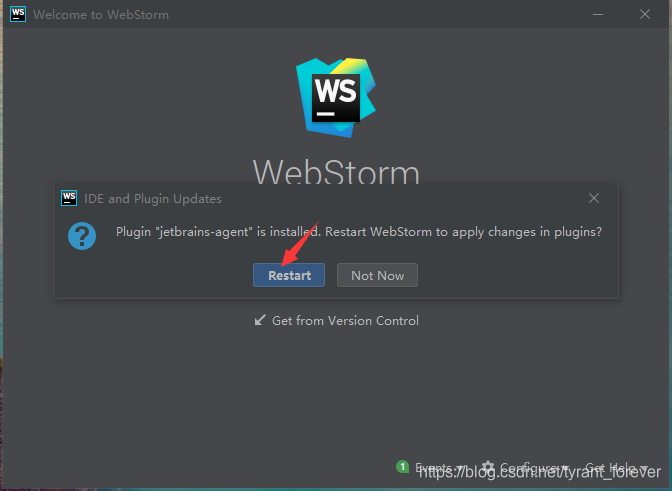This screenshot has width=672, height=491.
Task: Open Get from Version Control
Action: (x=336, y=320)
